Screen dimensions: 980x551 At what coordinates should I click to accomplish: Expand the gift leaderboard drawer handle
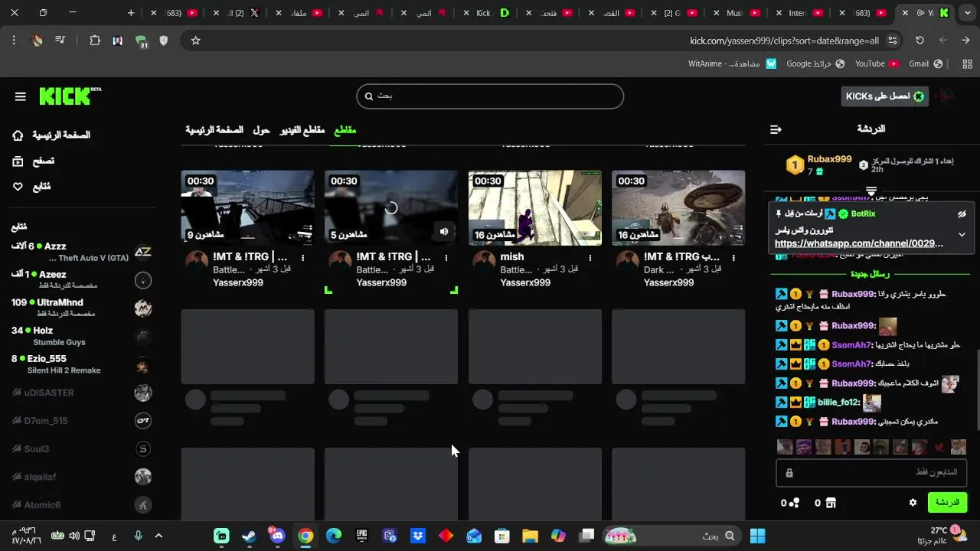coord(871,190)
